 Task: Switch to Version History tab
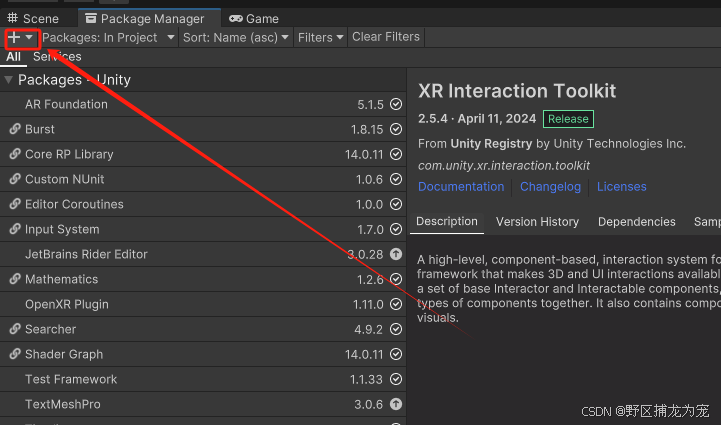[537, 222]
